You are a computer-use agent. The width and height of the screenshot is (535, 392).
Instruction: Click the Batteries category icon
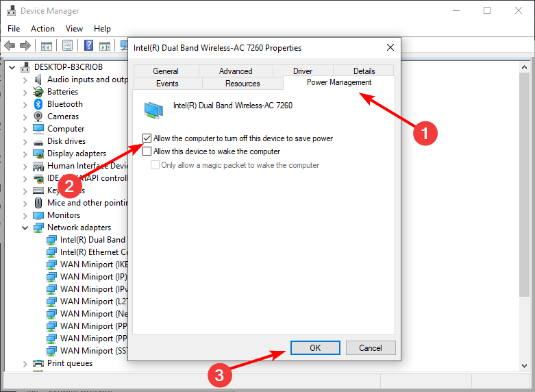[38, 92]
